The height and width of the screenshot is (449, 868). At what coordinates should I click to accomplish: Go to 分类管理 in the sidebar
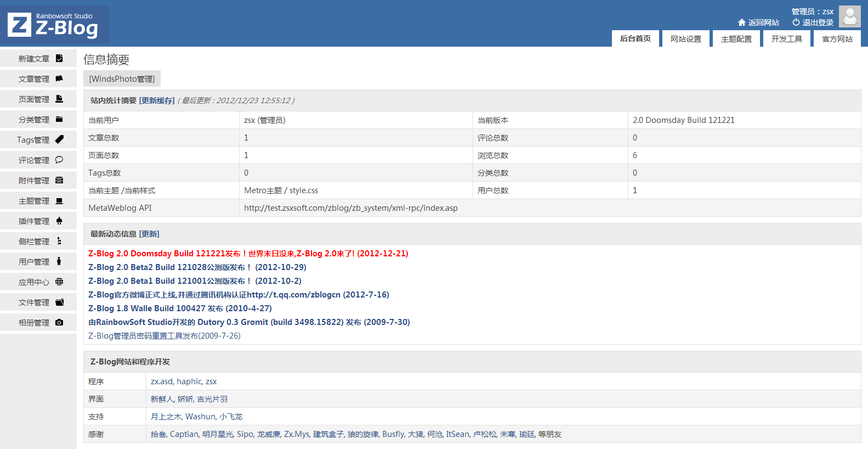(x=38, y=120)
